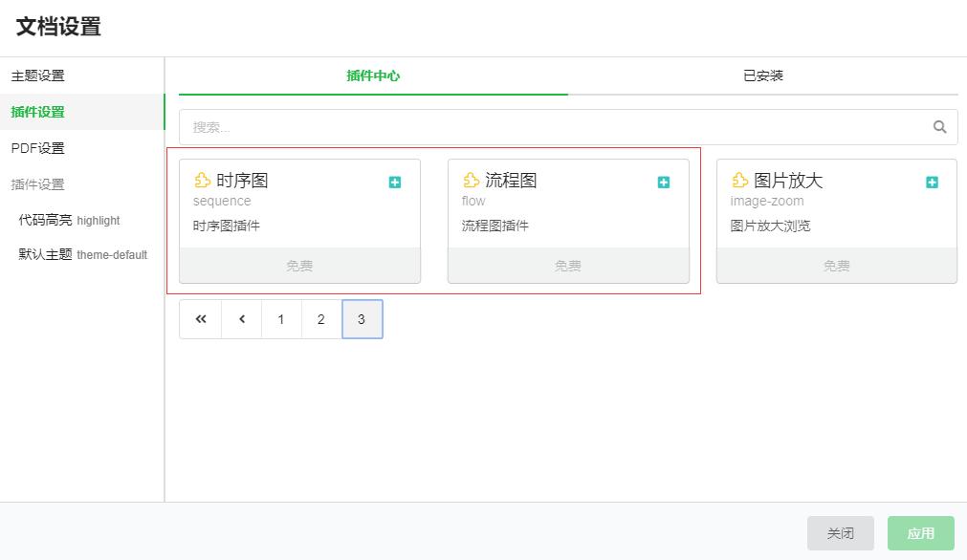Image resolution: width=967 pixels, height=560 pixels.
Task: Install the 图片放大 plugin with its plus icon
Action: [x=932, y=182]
